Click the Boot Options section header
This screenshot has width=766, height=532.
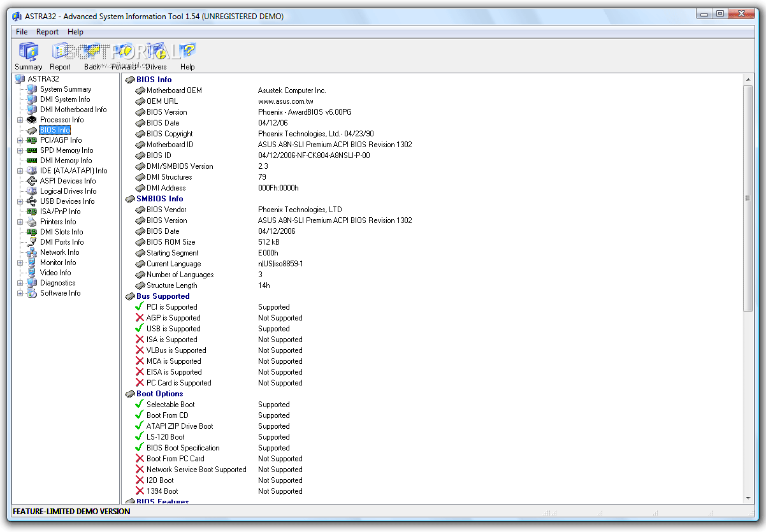click(159, 394)
